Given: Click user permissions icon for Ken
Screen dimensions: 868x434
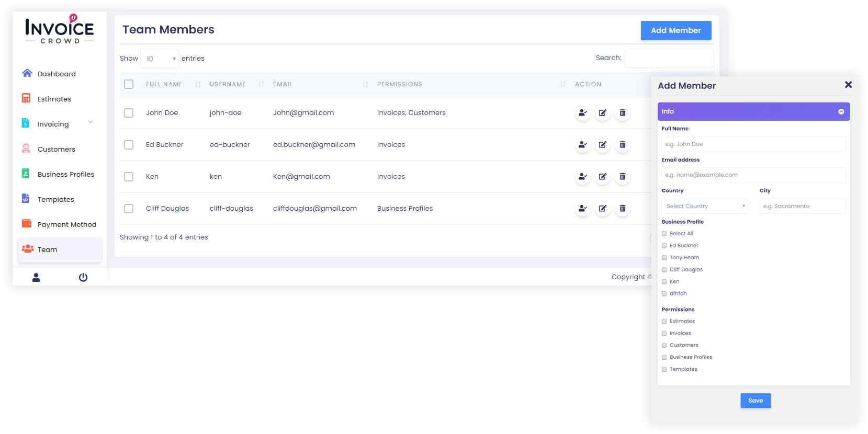Looking at the screenshot, I should (582, 177).
